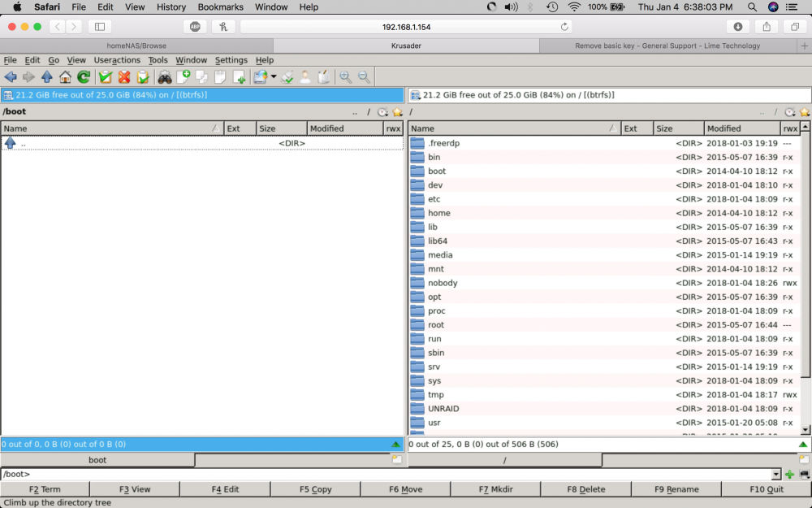This screenshot has height=508, width=812.
Task: Open right panel bookmarks star
Action: (x=805, y=112)
